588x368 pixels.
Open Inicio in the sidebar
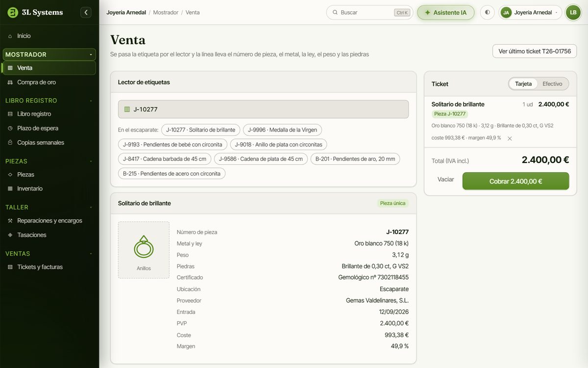point(49,36)
